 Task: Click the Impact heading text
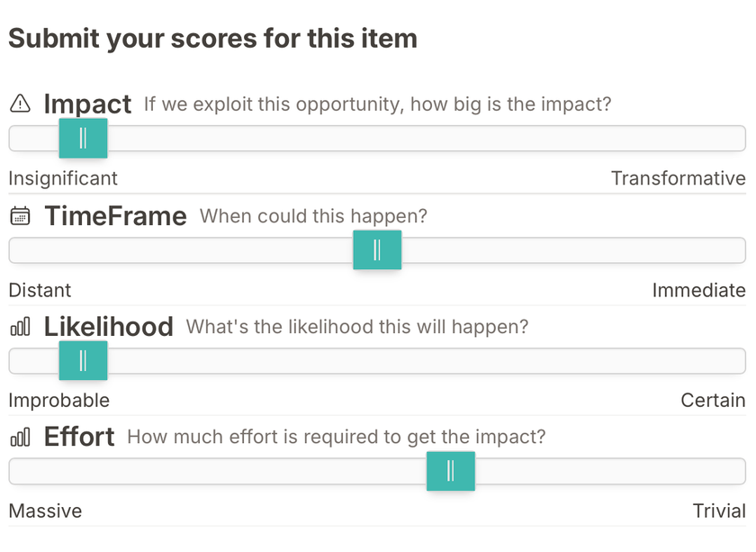click(87, 104)
